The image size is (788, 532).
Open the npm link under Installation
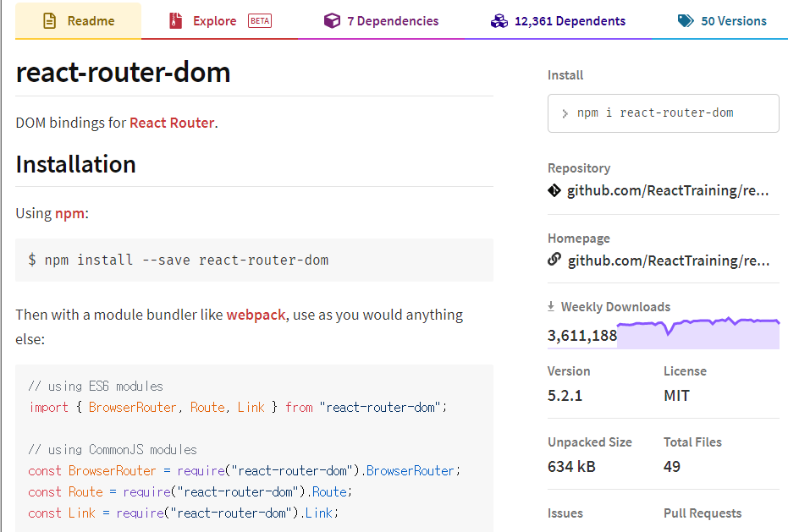click(69, 213)
